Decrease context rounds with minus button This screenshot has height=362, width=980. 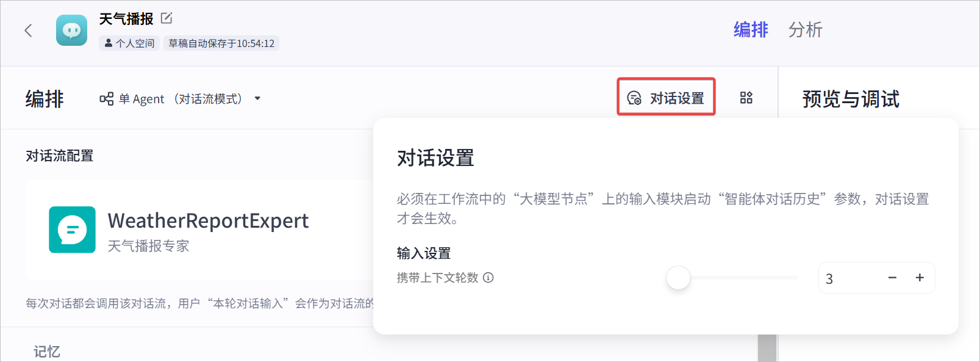892,278
